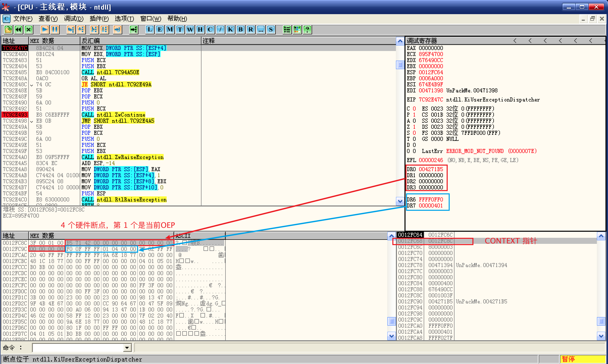Image resolution: width=608 pixels, height=364 pixels.
Task: Click the stack pane scroll-up arrow
Action: pyautogui.click(x=601, y=236)
